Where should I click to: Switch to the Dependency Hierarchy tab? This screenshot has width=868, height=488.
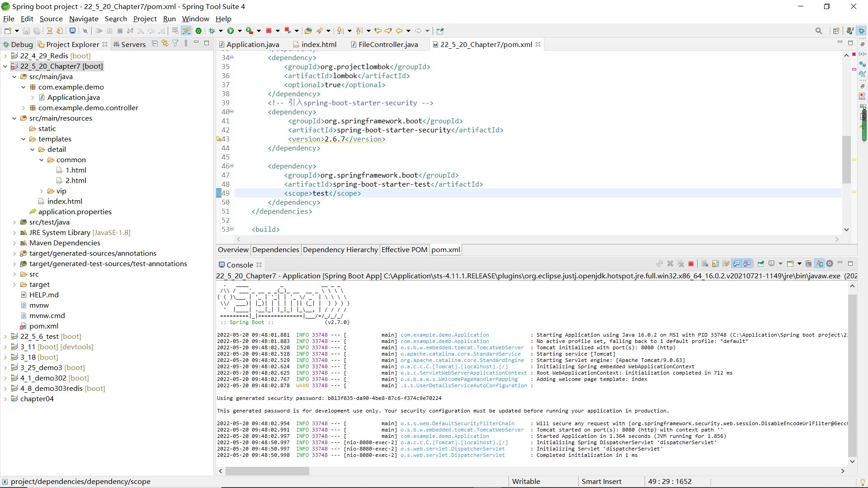[x=340, y=250]
